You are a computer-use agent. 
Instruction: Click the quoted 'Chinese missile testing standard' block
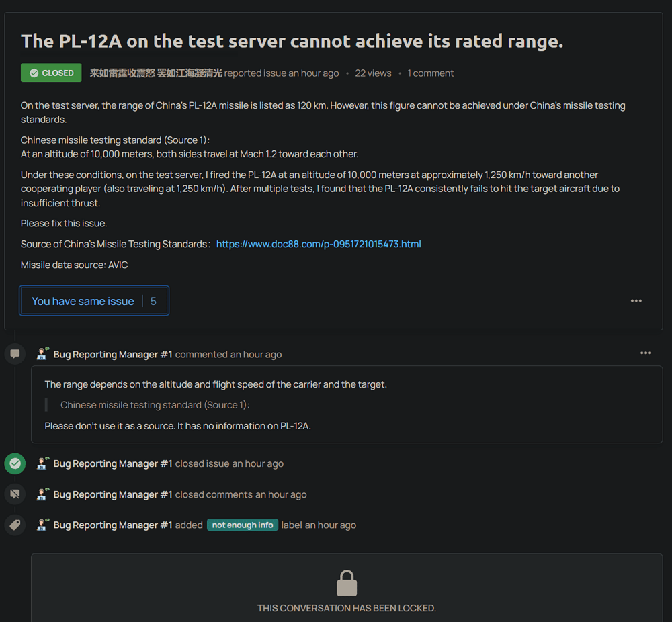(x=155, y=405)
